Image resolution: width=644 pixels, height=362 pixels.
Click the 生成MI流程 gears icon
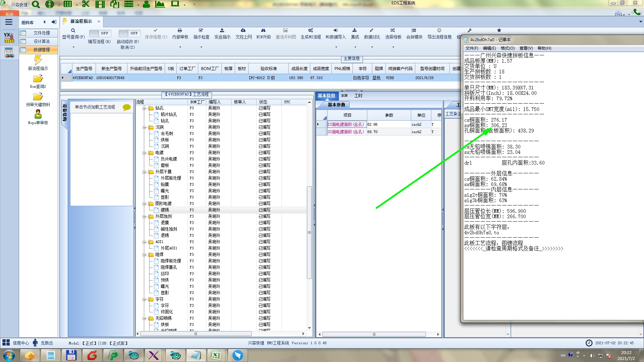(x=311, y=31)
